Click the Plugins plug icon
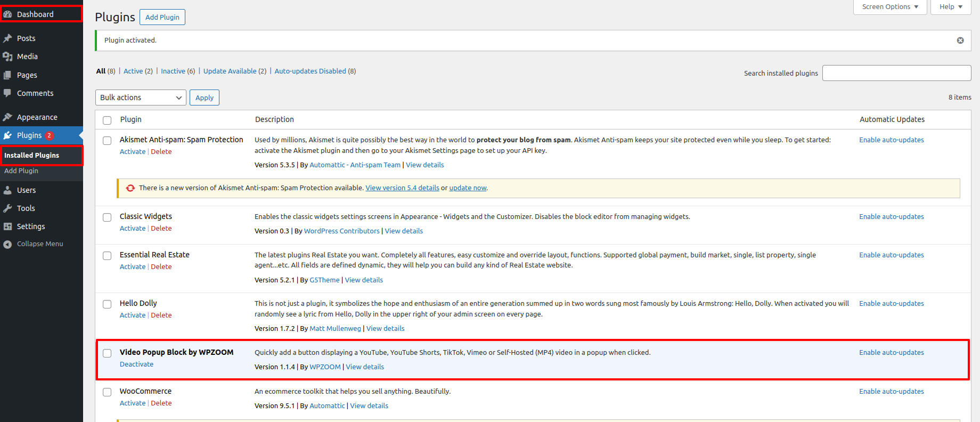This screenshot has height=422, width=980. [7, 135]
